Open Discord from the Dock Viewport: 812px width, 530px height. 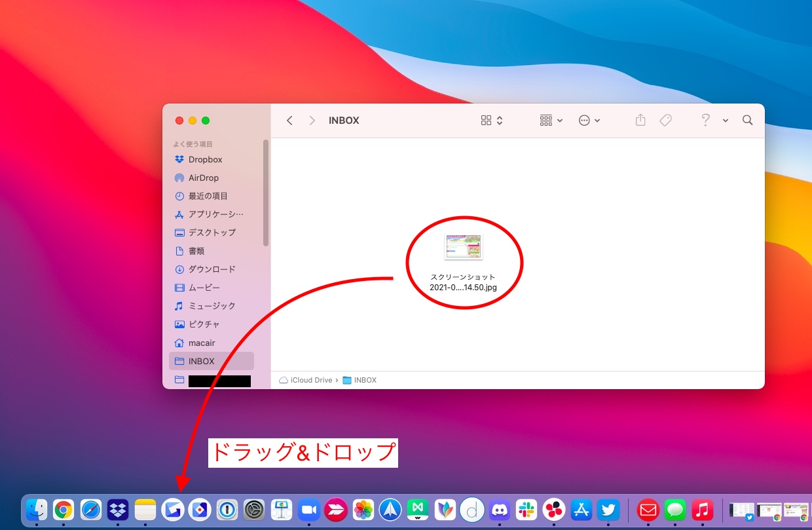tap(500, 509)
